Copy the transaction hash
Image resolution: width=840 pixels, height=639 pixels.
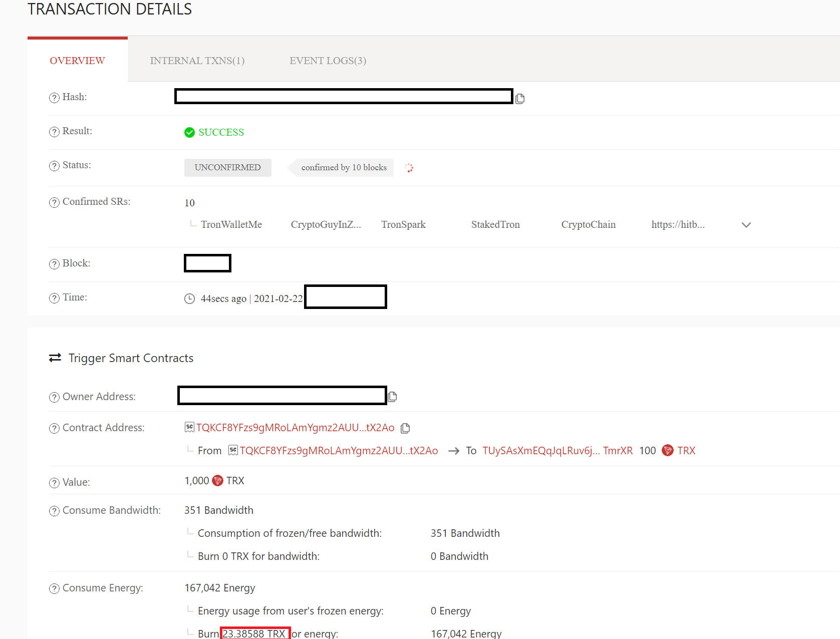[x=520, y=98]
